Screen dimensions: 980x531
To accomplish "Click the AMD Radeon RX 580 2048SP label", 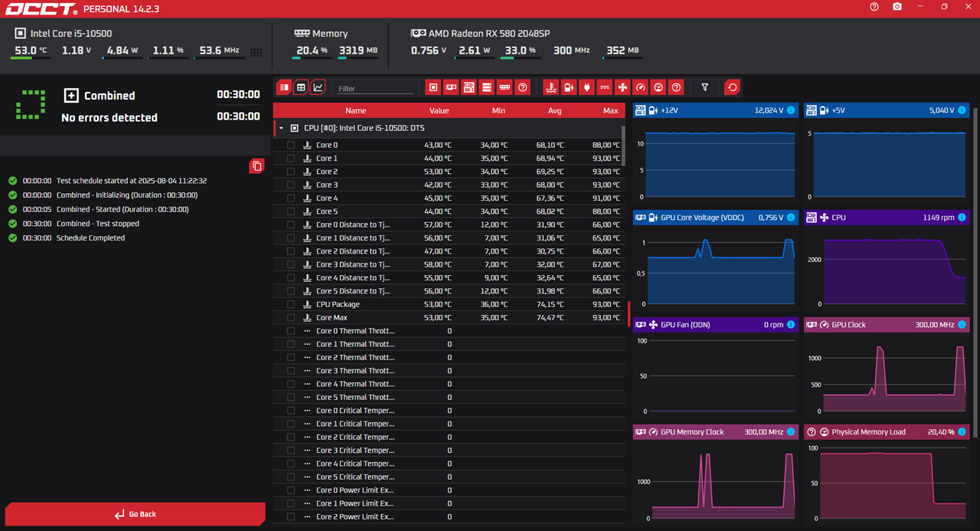I will 489,34.
